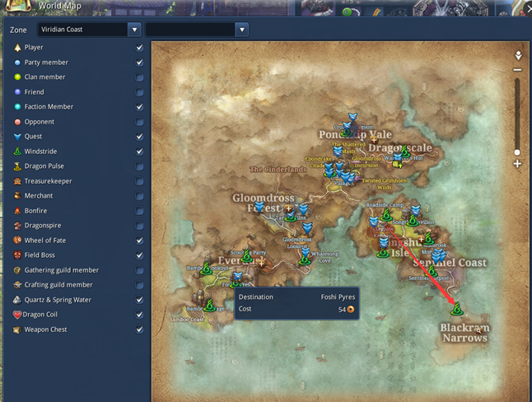Click the plus icon on Everdusk
Image resolution: width=532 pixels, height=402 pixels.
(261, 264)
